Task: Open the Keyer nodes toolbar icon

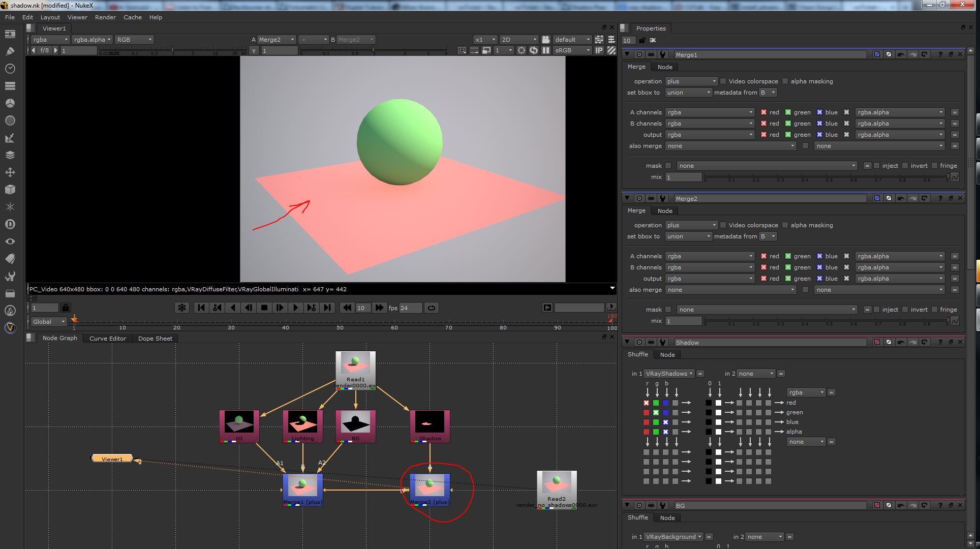Action: pos(10,138)
